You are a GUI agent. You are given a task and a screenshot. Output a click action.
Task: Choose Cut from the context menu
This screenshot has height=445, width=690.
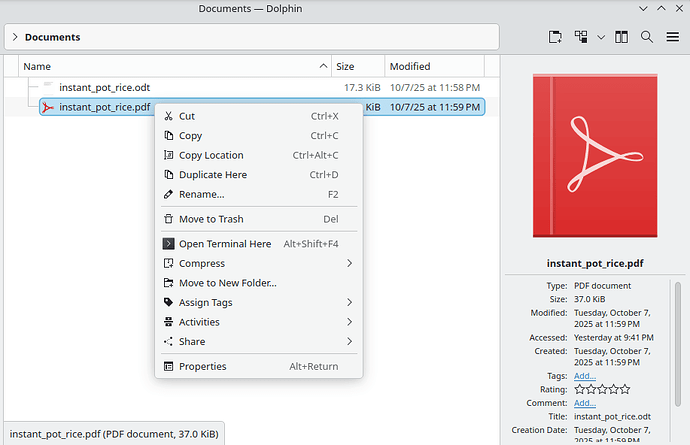(187, 116)
